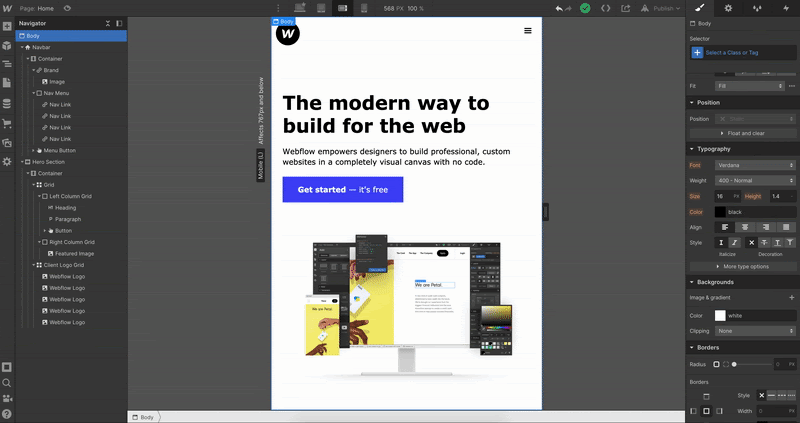Open the Clipping dropdown

point(755,331)
